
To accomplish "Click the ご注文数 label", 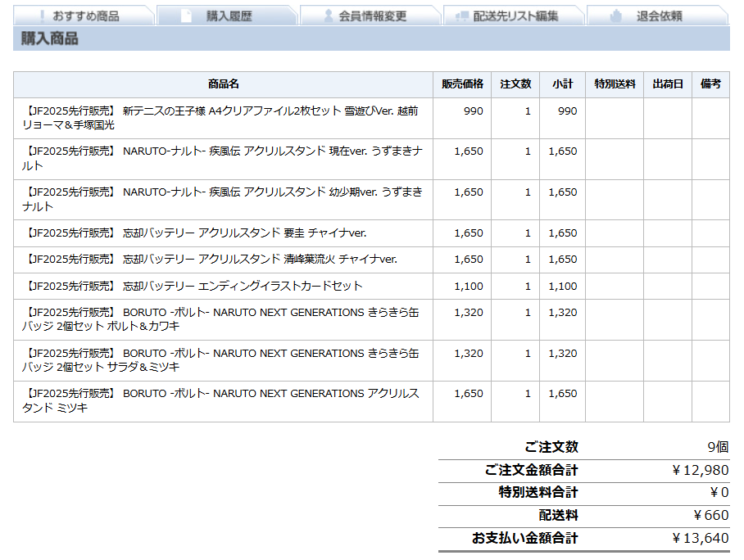I will [x=551, y=447].
